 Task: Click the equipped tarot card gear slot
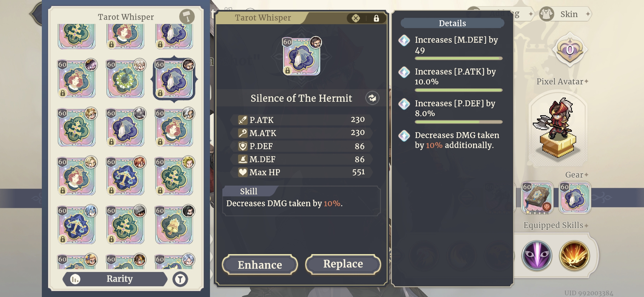coord(574,198)
